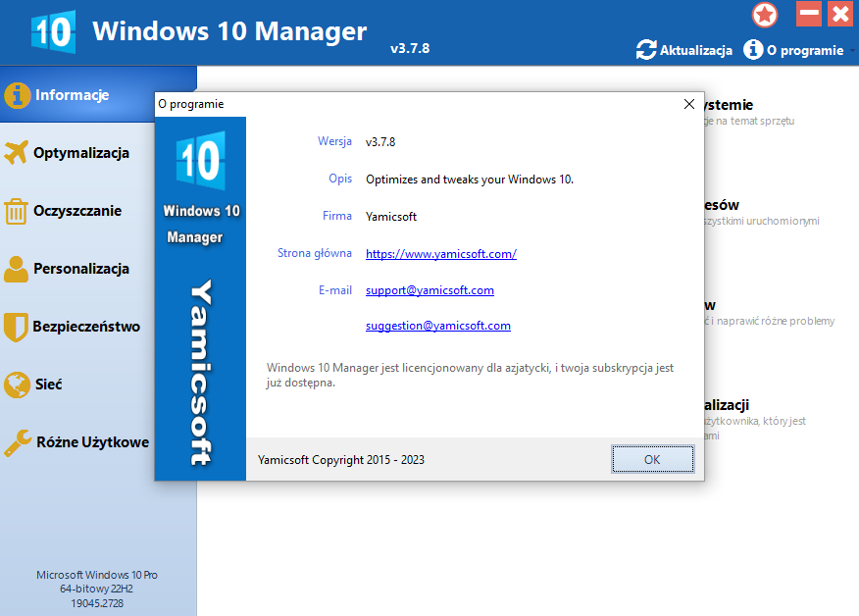Click the Optymalizacja airplane icon
The image size is (859, 616).
click(16, 152)
